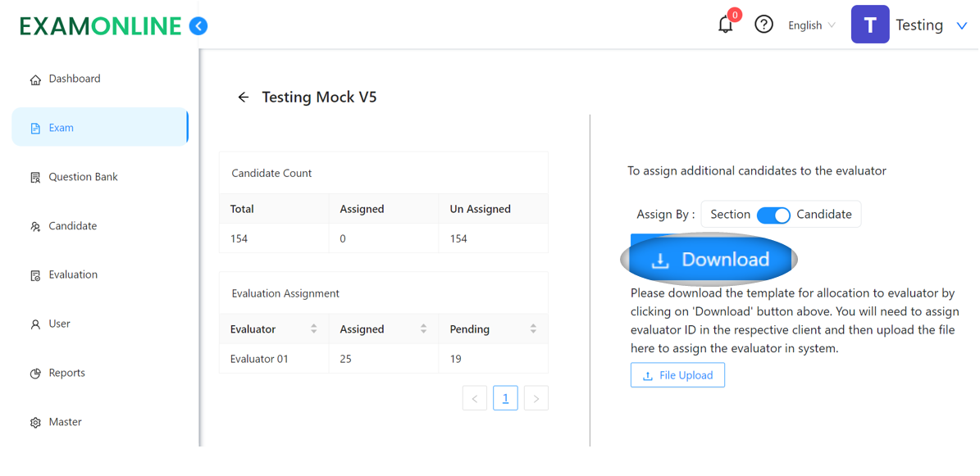Screen dimensions: 980x476
Task: Open the English language dropdown
Action: click(x=811, y=25)
